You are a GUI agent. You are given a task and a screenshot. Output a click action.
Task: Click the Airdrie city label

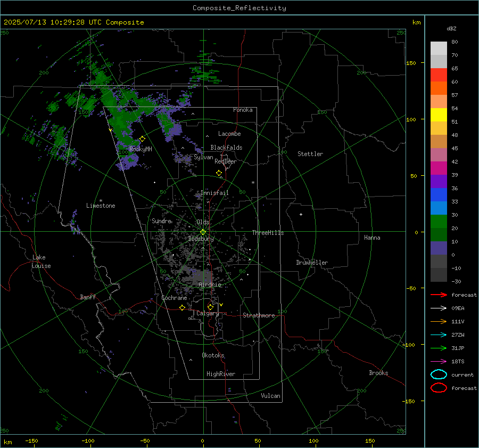point(210,284)
